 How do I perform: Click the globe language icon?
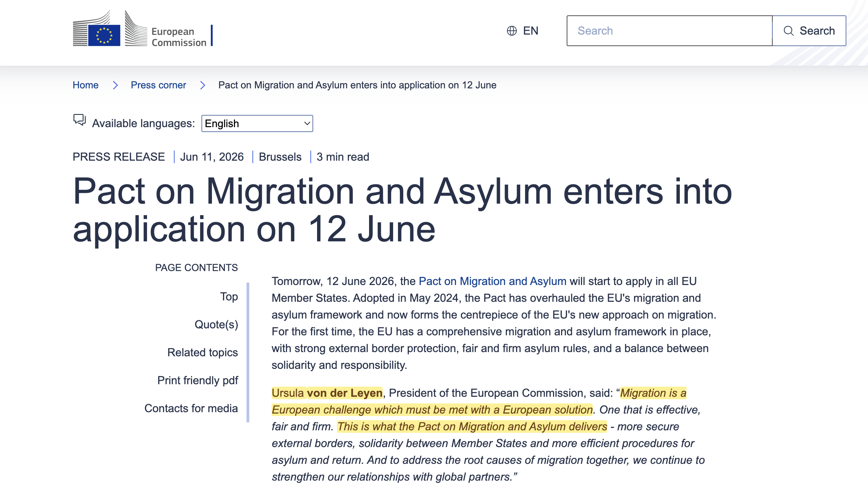click(x=512, y=31)
